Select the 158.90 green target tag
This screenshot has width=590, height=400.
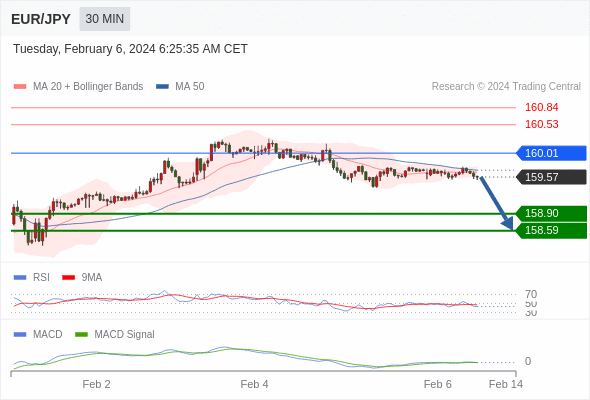tap(551, 213)
